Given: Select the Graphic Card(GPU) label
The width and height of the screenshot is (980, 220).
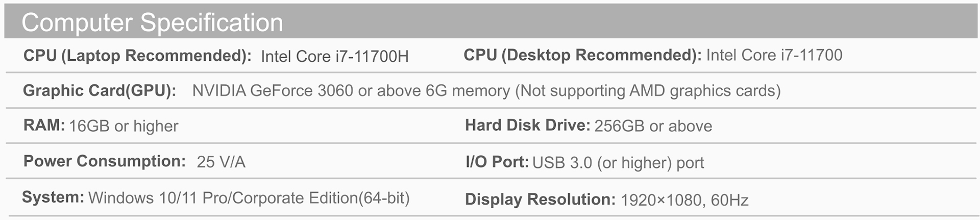Looking at the screenshot, I should [100, 90].
